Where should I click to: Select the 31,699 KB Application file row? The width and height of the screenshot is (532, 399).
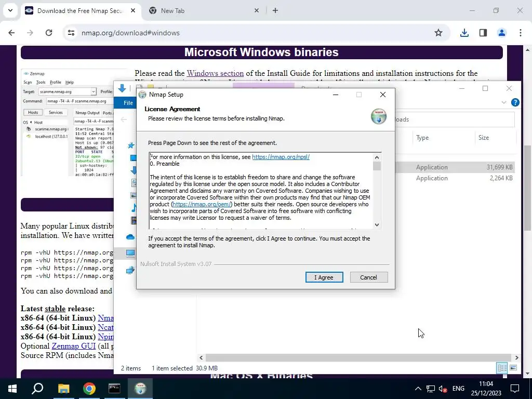[x=455, y=167]
